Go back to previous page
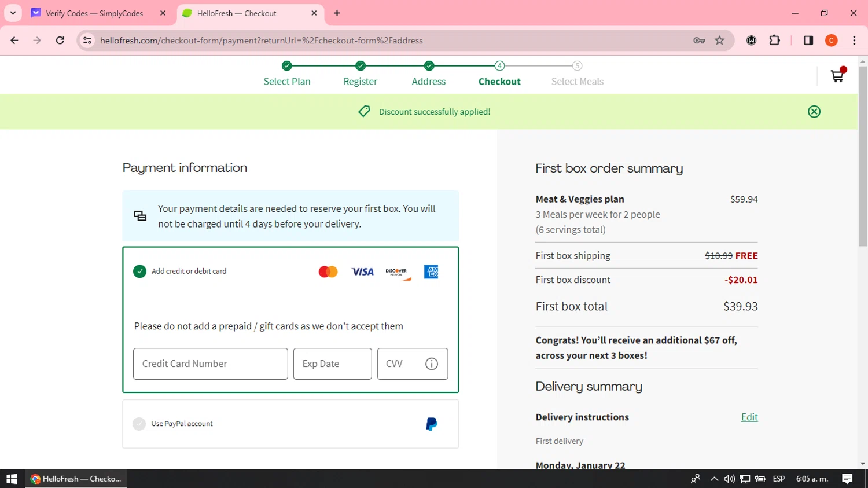The image size is (868, 488). click(14, 41)
